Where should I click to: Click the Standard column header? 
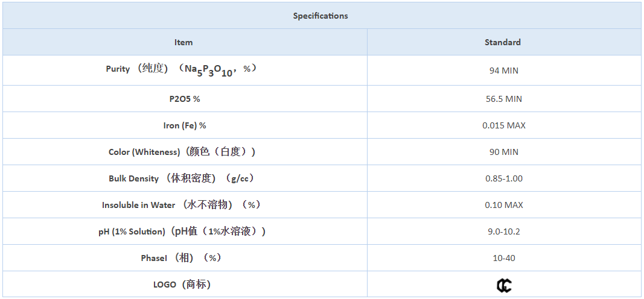[503, 42]
